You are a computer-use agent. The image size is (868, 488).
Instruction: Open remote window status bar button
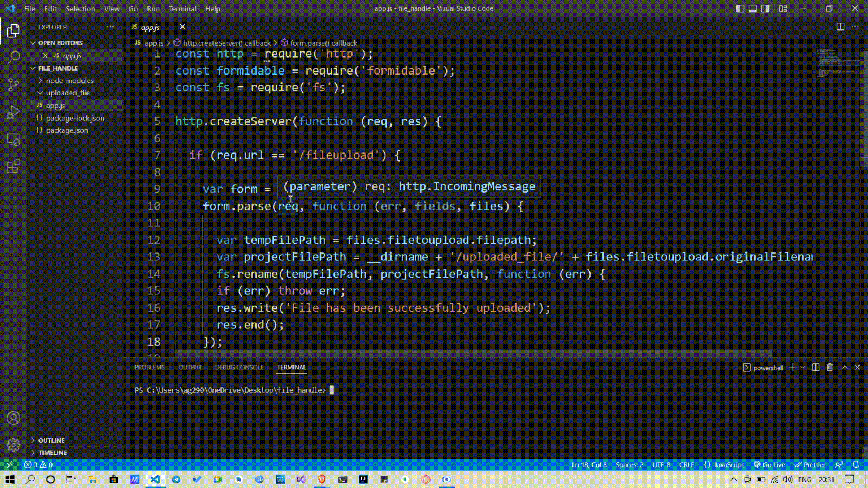pos(9,464)
